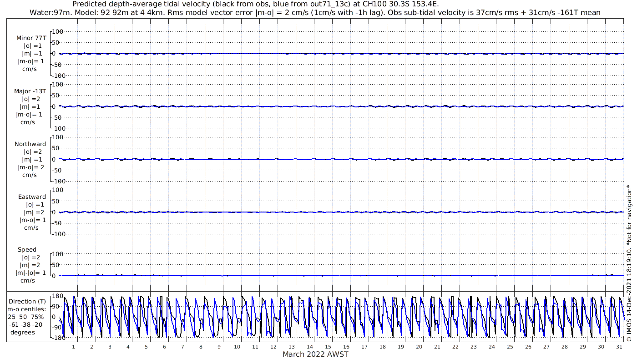Viewport: 637px width, 364px height.
Task: Select the 'Major -13T' panel label
Action: click(x=30, y=91)
